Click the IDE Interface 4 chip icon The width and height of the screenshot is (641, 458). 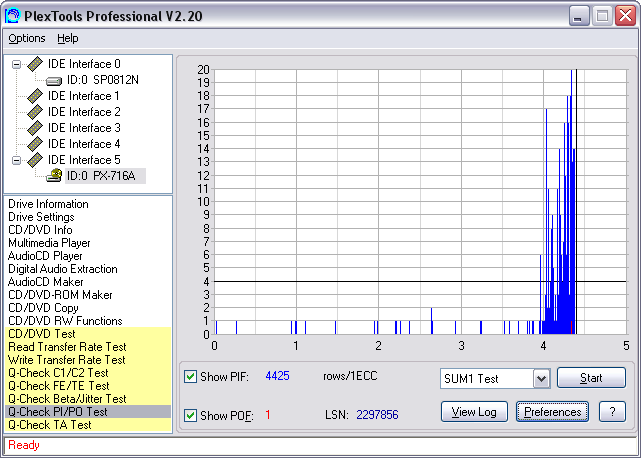[35, 144]
